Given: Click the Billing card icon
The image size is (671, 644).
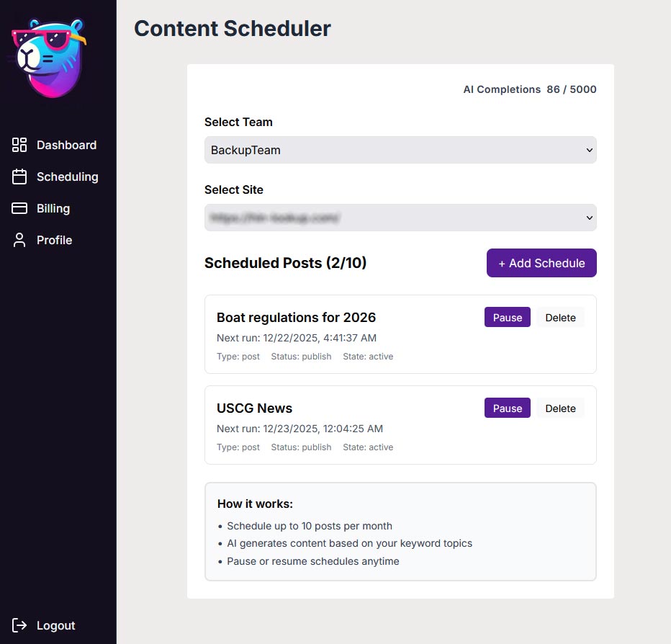Looking at the screenshot, I should (19, 208).
